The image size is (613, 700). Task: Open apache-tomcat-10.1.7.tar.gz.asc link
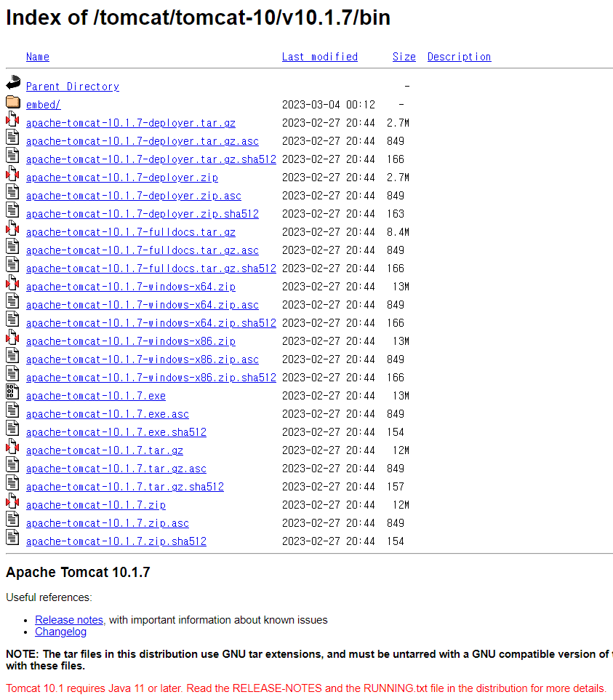[116, 469]
